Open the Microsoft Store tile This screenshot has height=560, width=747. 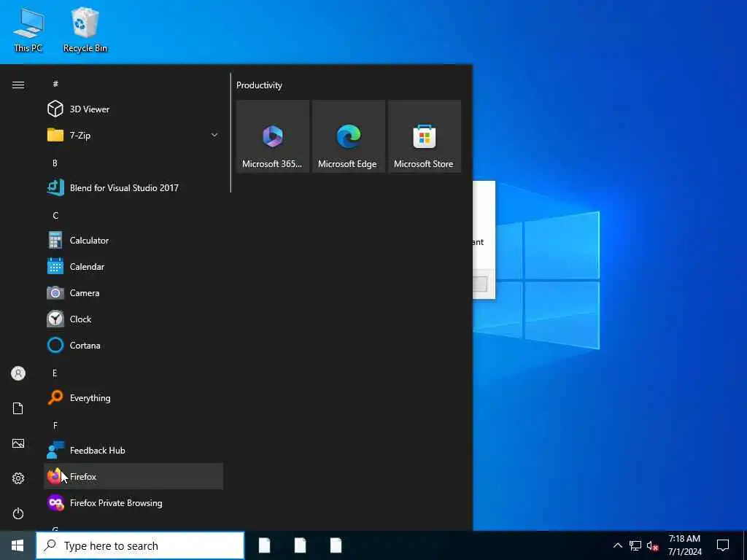click(424, 136)
